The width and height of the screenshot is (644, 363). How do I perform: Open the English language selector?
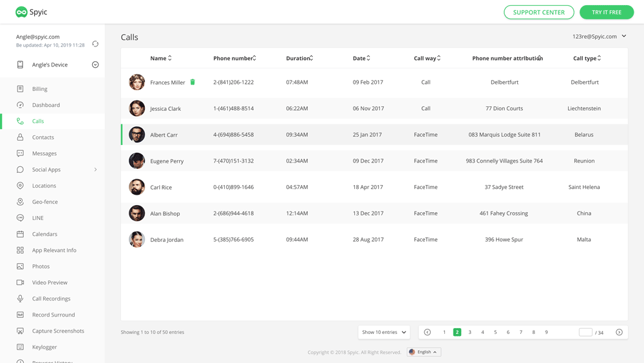pos(424,352)
